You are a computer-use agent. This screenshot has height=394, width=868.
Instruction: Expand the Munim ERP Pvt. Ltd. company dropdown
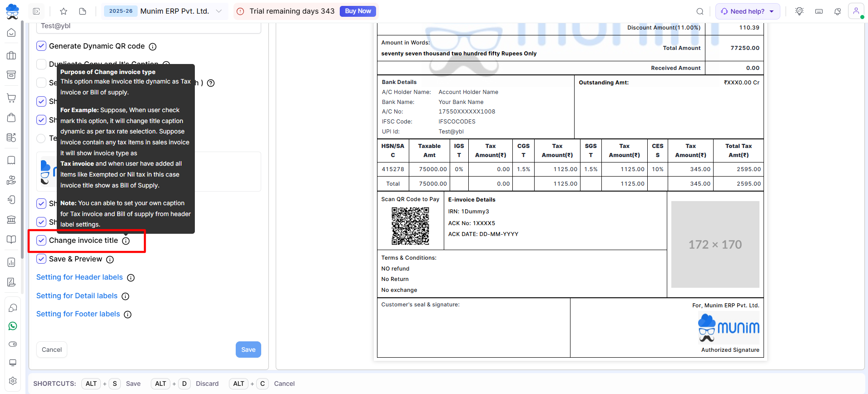219,11
